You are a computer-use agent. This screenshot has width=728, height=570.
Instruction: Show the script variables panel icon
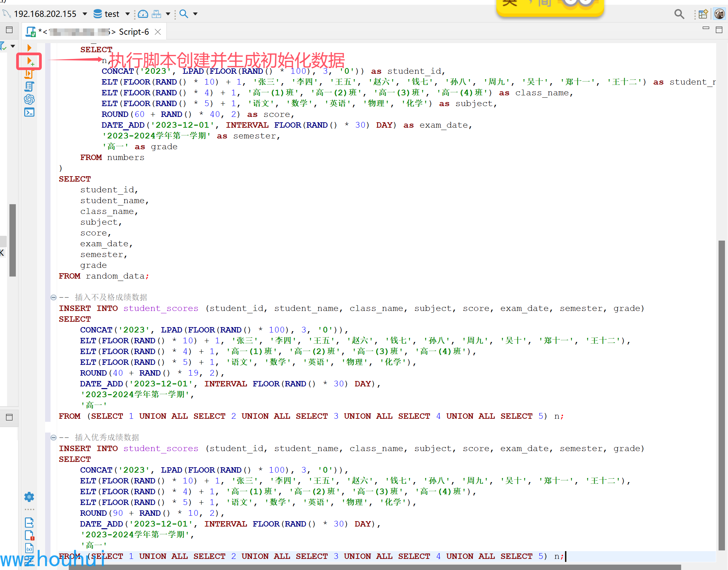(x=29, y=548)
